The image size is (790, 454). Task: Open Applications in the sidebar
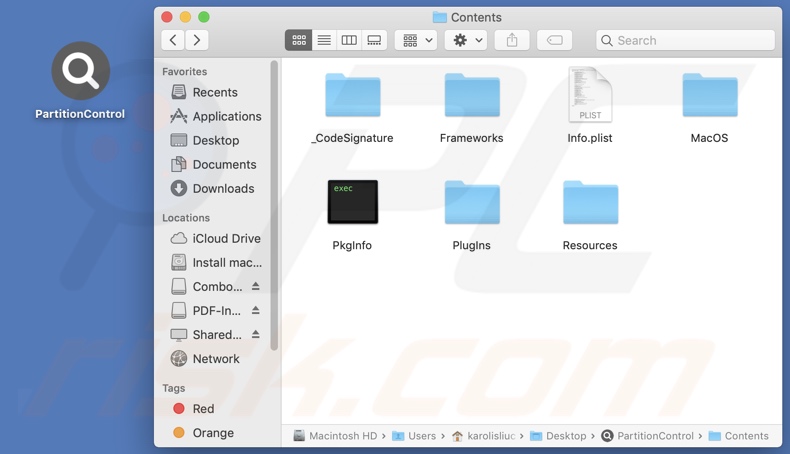click(x=226, y=116)
